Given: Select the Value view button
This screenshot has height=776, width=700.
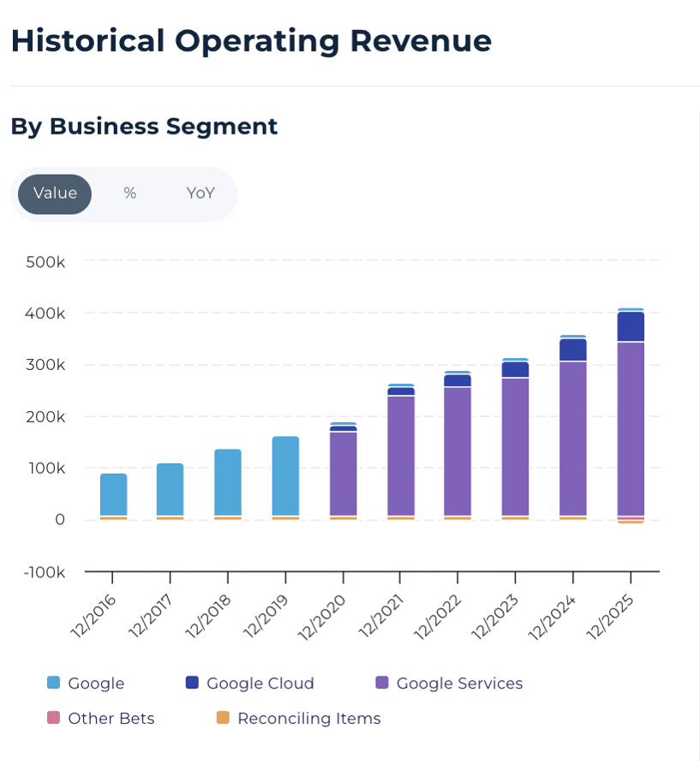Looking at the screenshot, I should (54, 194).
